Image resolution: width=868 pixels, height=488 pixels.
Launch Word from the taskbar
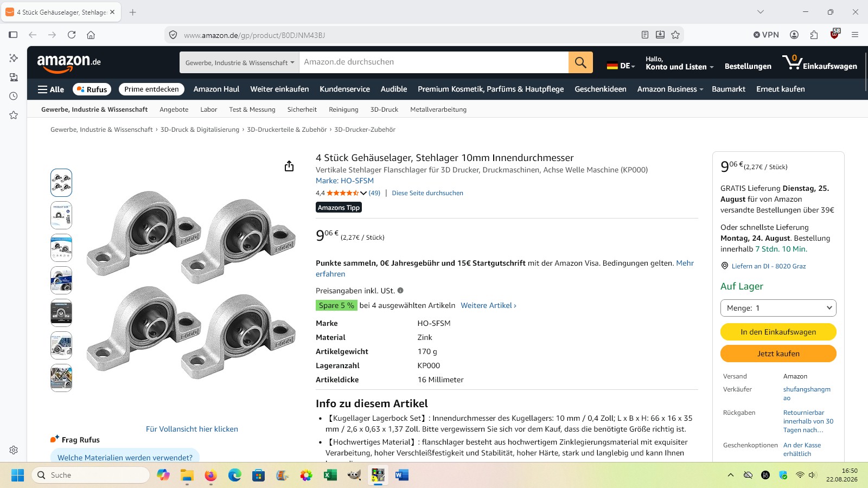(401, 475)
